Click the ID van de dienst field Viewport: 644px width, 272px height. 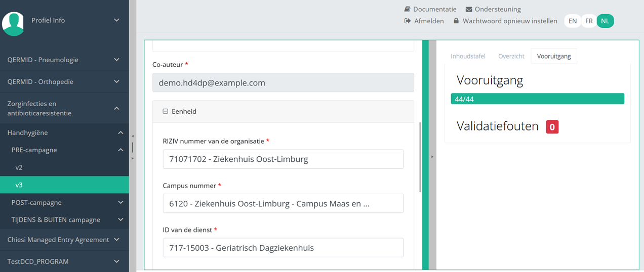283,248
